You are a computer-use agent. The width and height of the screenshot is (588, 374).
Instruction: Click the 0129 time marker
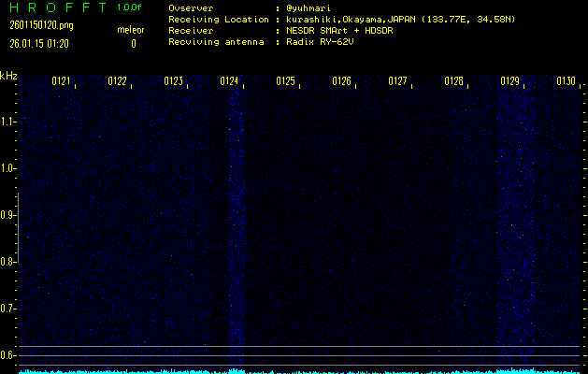point(509,81)
